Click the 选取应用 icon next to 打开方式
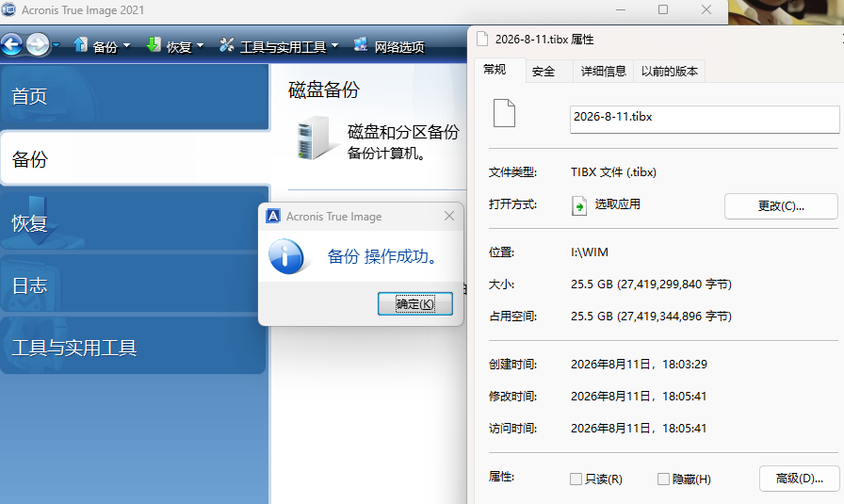 point(579,205)
